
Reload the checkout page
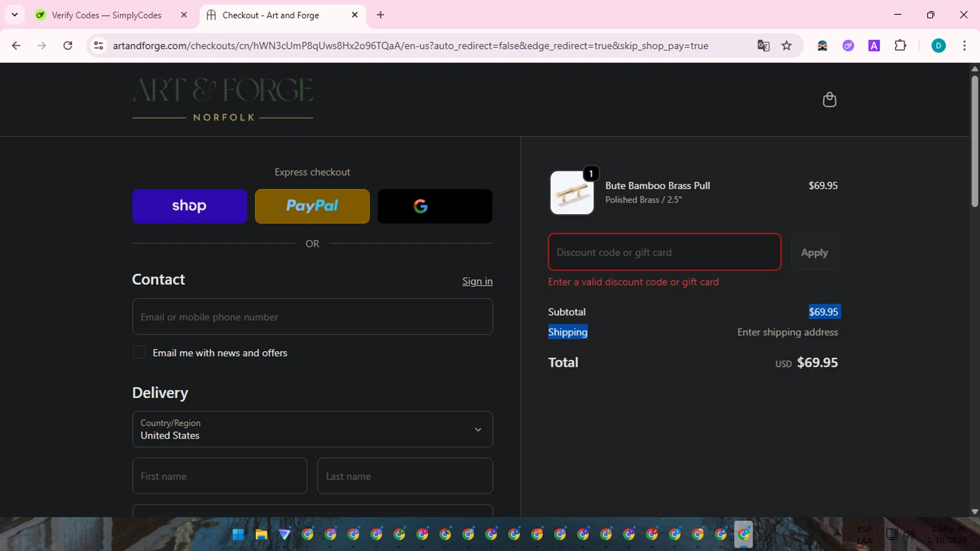pyautogui.click(x=67, y=46)
